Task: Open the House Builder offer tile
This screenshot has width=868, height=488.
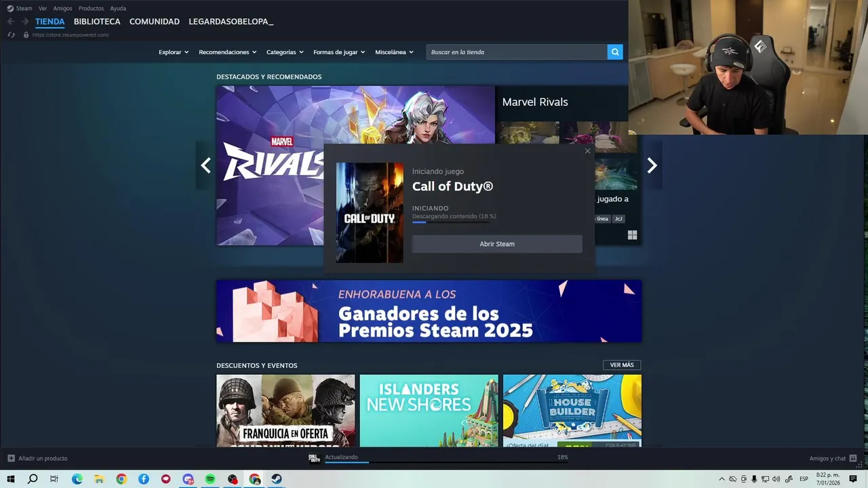Action: [572, 411]
